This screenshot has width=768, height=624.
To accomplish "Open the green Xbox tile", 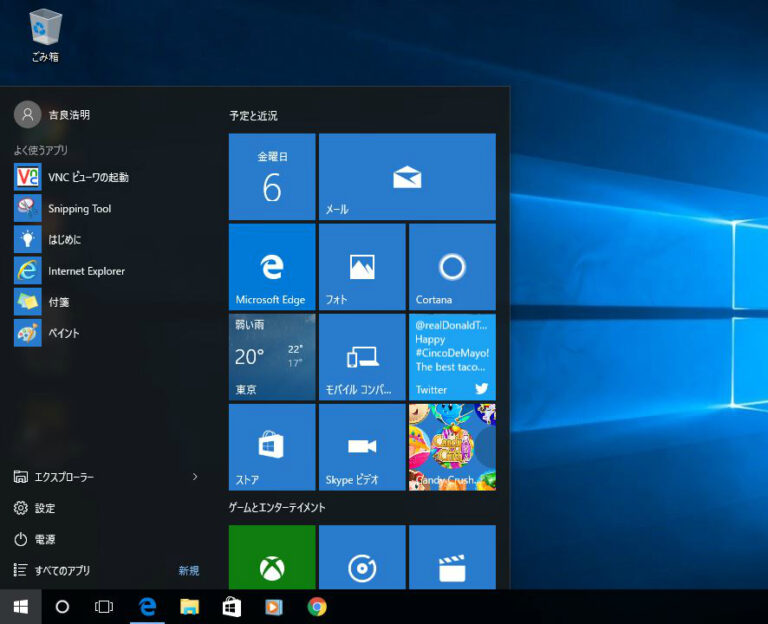I will click(x=272, y=557).
